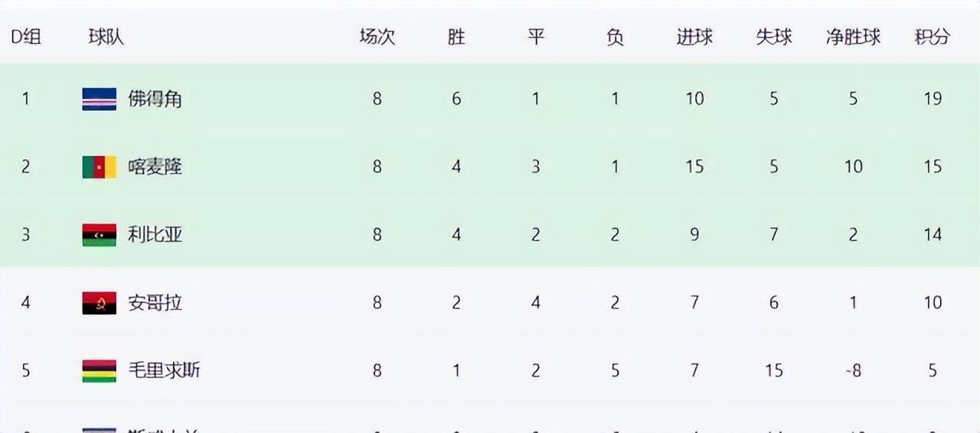Click the 胜 column header

pyautogui.click(x=456, y=37)
